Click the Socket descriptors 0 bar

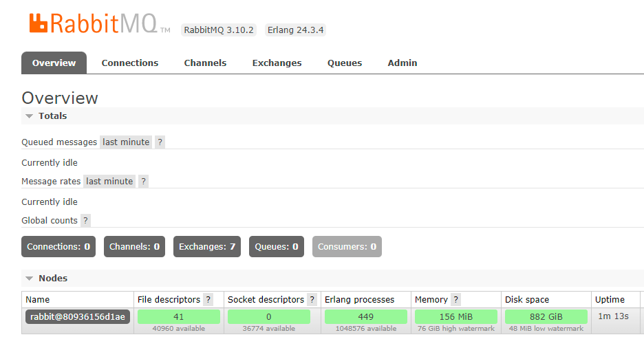[x=269, y=317]
